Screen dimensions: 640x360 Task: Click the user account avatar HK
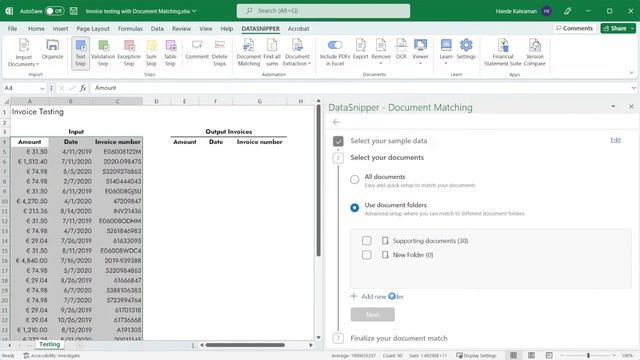(x=547, y=11)
